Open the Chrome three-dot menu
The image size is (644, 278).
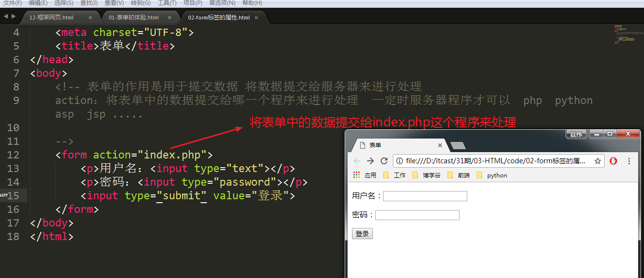629,161
